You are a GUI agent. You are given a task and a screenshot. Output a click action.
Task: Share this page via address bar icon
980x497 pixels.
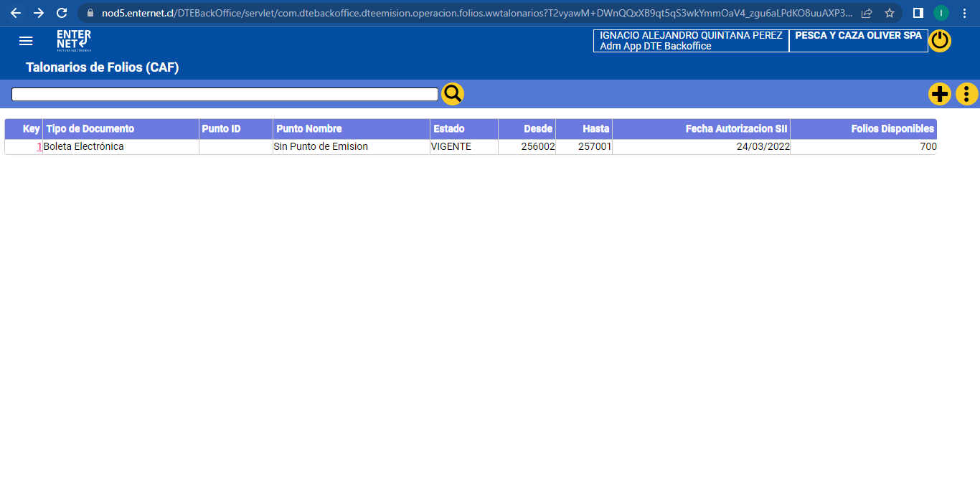[x=867, y=13]
